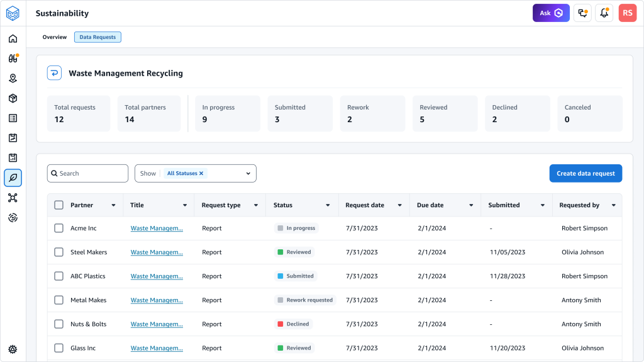The width and height of the screenshot is (644, 362).
Task: Check the Acme Inc row checkbox
Action: [58, 229]
